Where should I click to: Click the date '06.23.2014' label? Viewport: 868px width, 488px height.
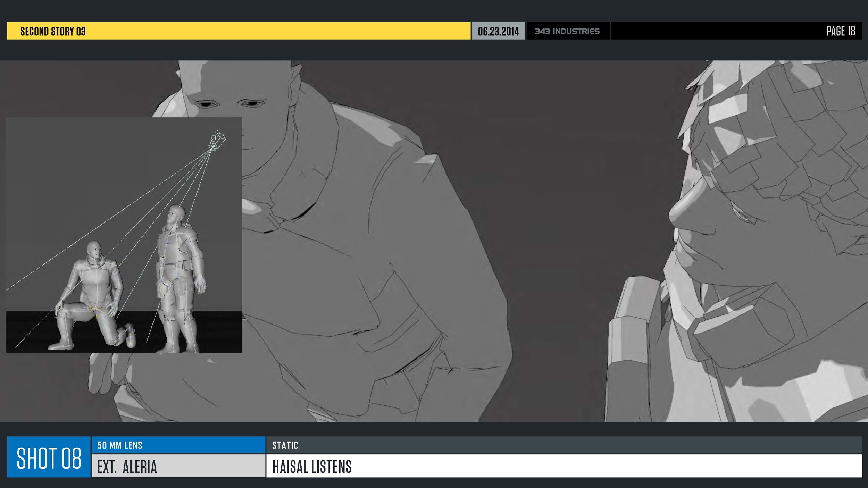(x=498, y=31)
